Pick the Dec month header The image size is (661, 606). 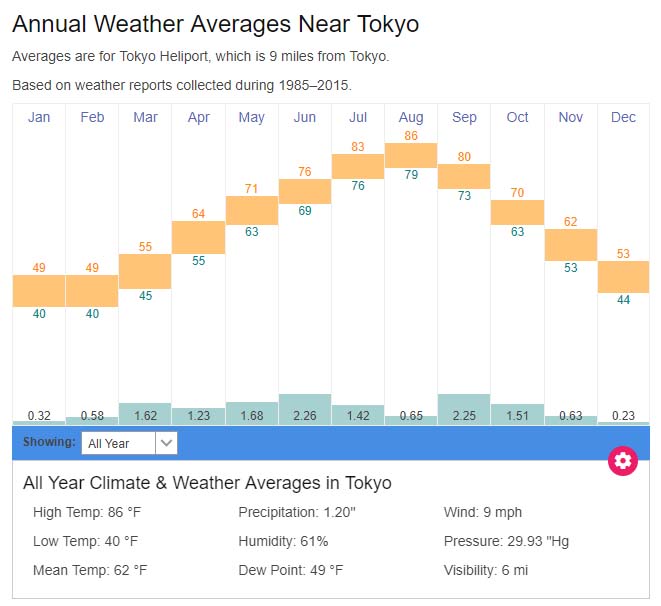tap(623, 118)
